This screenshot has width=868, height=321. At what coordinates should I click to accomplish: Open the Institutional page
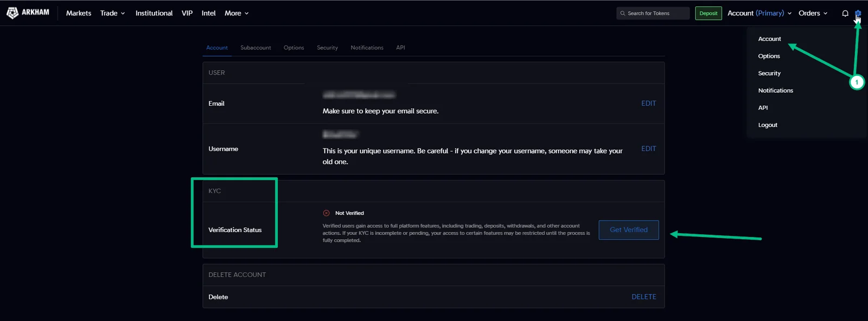click(x=154, y=13)
